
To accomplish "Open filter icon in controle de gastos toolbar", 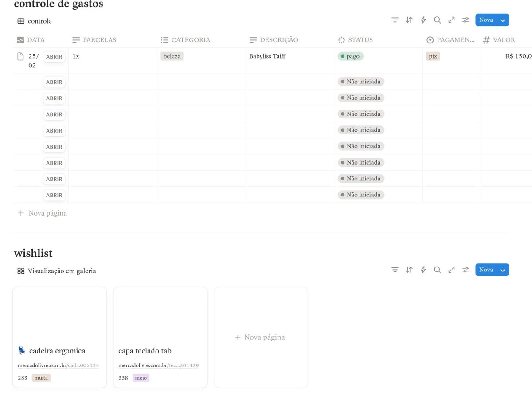I will click(x=395, y=20).
